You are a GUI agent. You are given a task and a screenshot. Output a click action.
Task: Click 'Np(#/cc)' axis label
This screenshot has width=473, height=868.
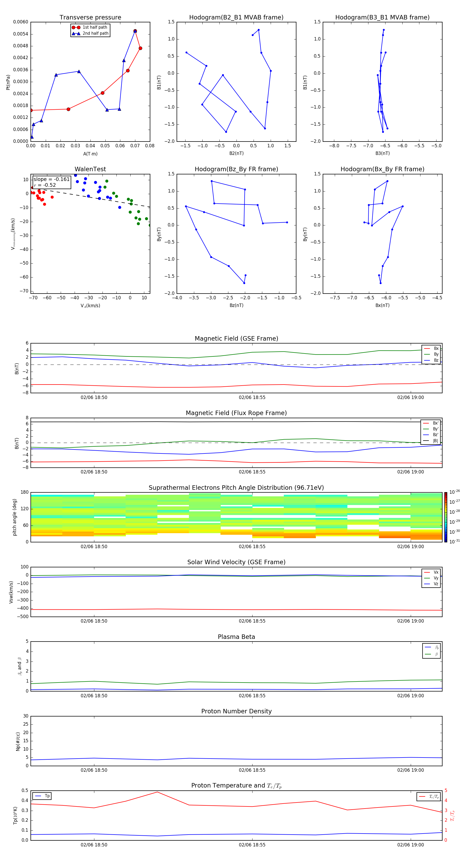coord(18,741)
